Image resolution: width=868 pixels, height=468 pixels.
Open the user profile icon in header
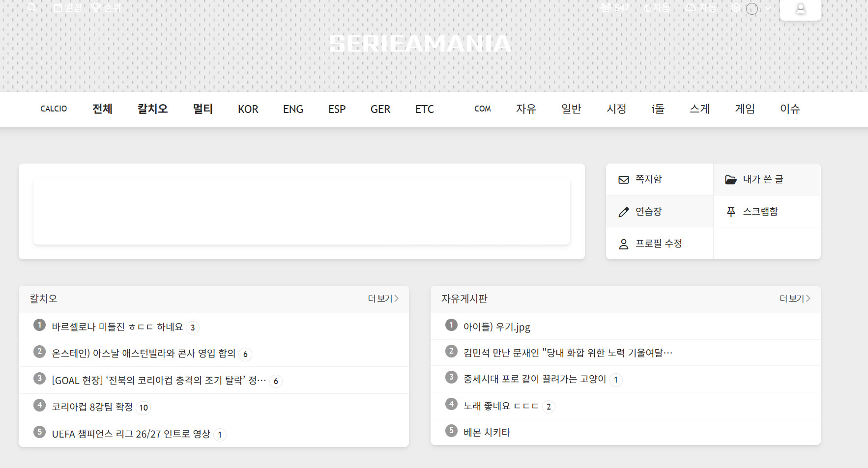[800, 9]
